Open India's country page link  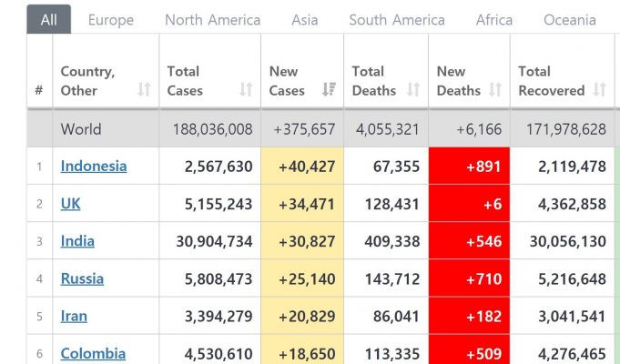point(77,241)
